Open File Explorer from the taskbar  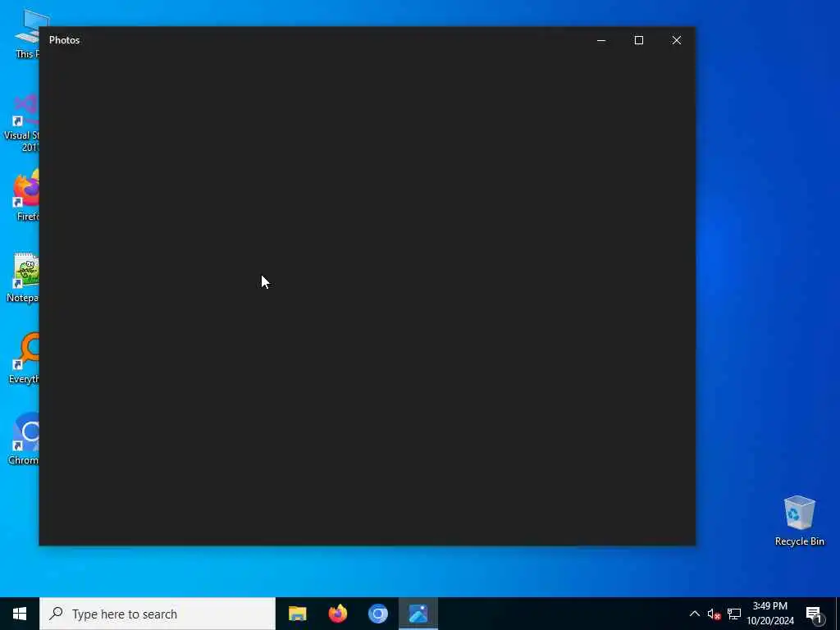[x=297, y=614]
